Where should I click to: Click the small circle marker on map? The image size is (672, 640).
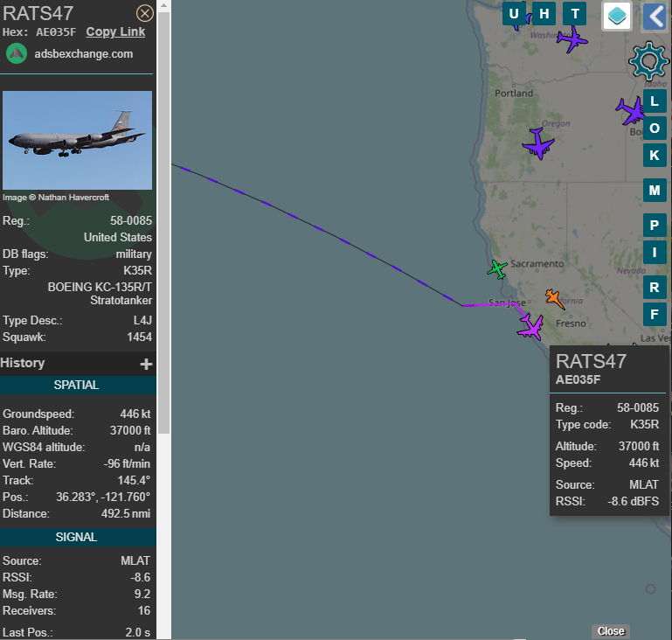tap(650, 589)
